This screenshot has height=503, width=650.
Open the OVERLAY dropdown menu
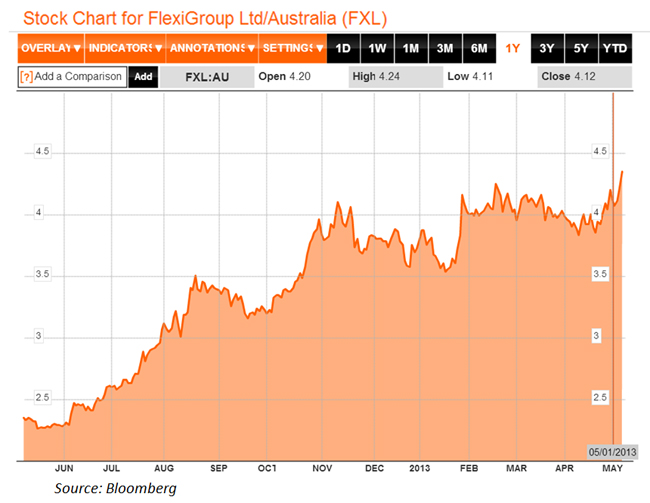point(50,48)
